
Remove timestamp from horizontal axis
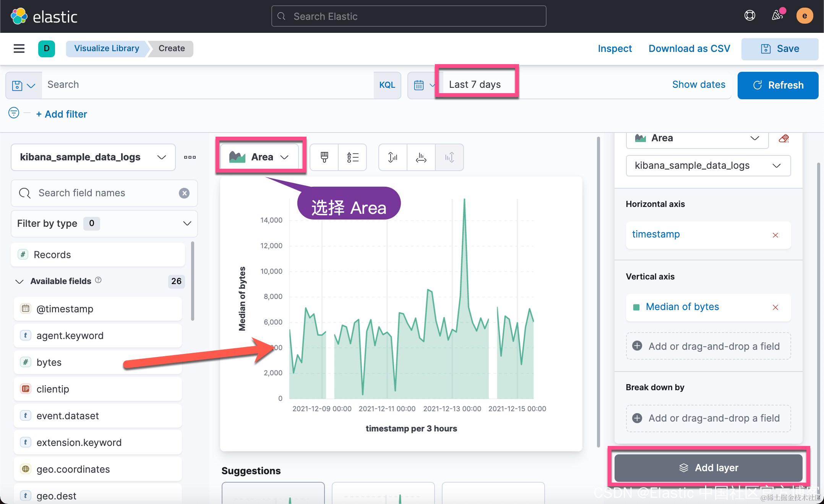coord(775,235)
